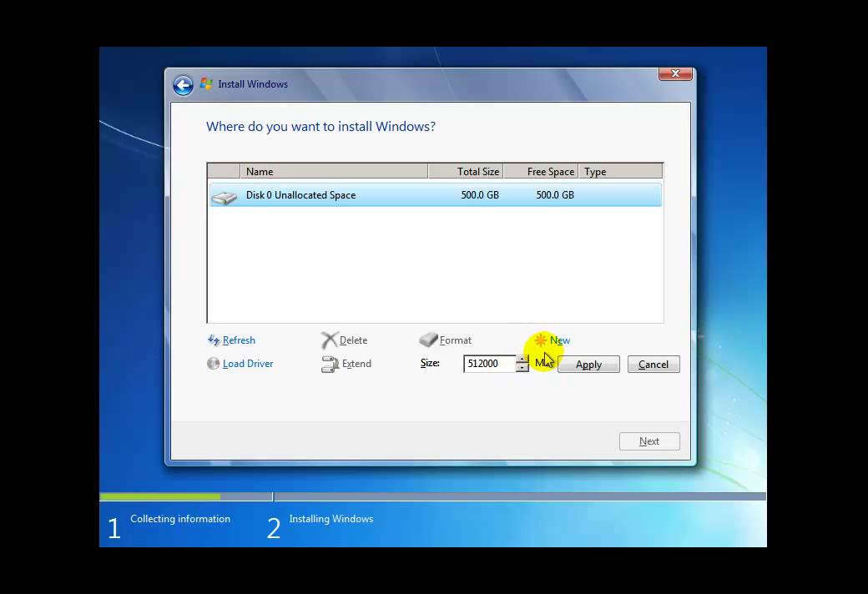The image size is (868, 594).
Task: Sort by the Type column header
Action: pos(621,172)
